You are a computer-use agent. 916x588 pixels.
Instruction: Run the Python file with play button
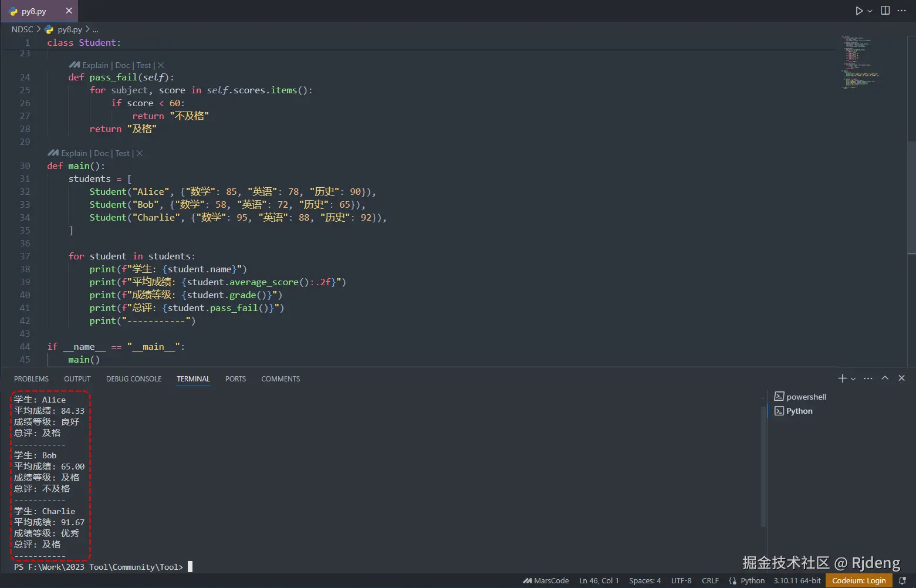pos(859,11)
